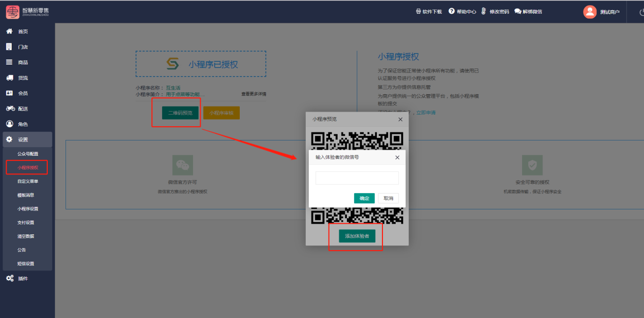Select 自定义菜单 submenu item

[27, 181]
